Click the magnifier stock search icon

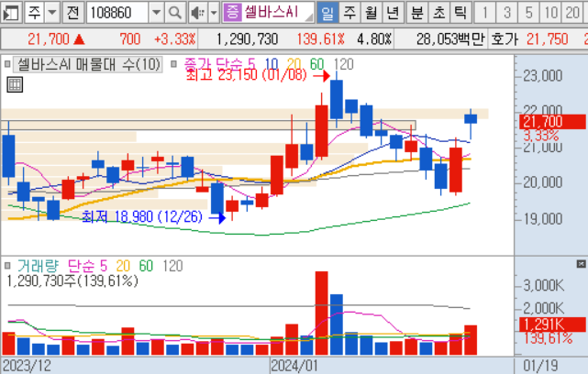click(x=175, y=13)
